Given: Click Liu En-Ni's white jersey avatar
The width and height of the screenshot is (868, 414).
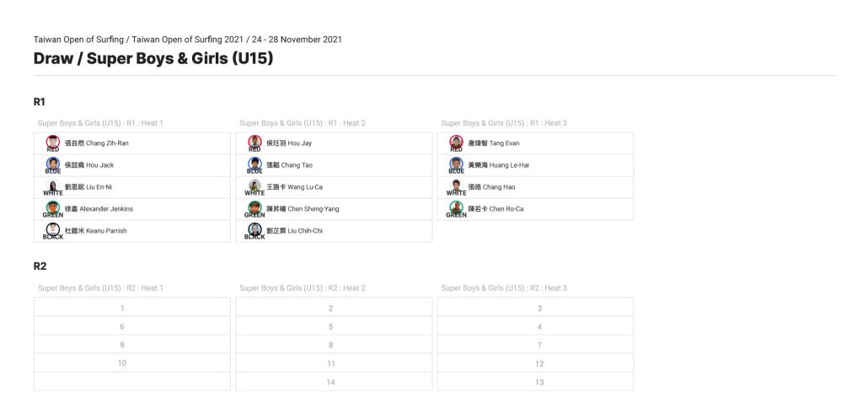Looking at the screenshot, I should tap(52, 186).
